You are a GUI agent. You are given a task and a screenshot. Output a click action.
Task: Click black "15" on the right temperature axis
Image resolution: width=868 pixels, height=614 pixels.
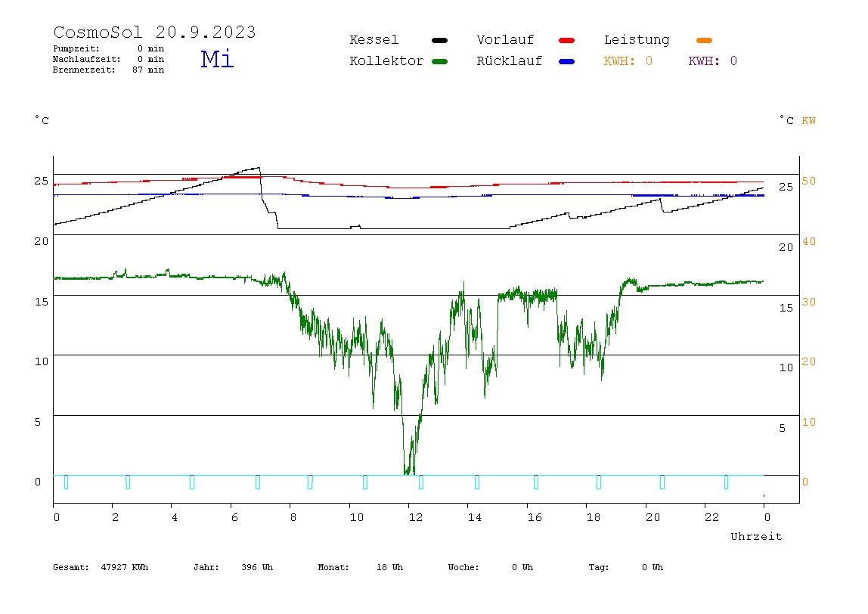tap(786, 308)
